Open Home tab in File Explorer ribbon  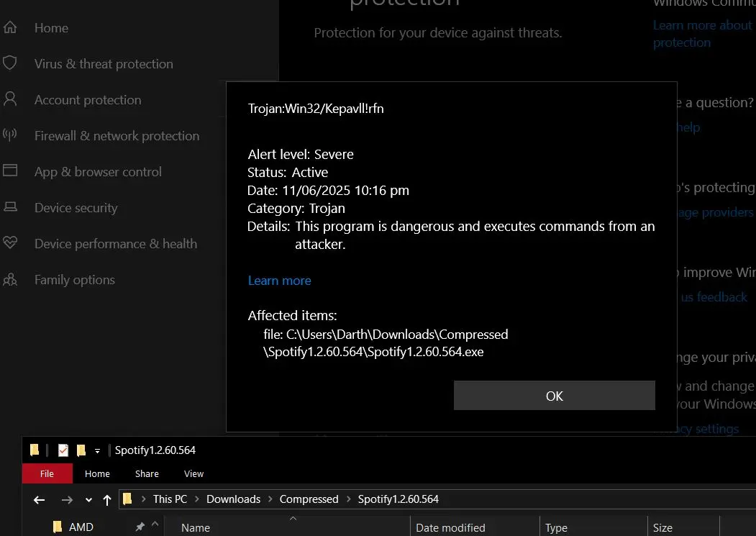click(x=97, y=473)
